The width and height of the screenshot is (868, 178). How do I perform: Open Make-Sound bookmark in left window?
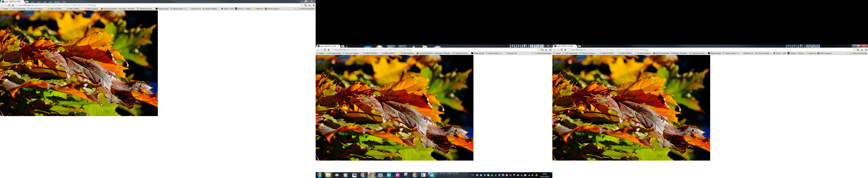point(162,9)
